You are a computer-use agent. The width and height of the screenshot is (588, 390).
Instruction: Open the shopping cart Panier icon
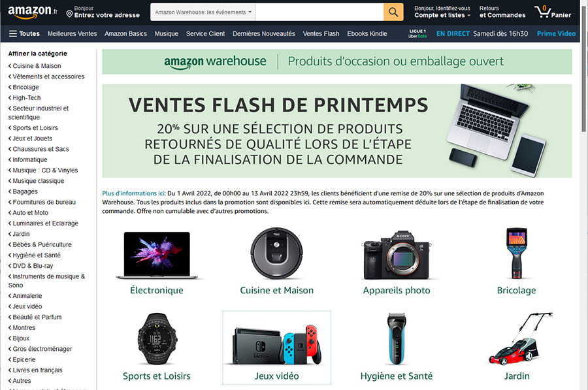[553, 12]
